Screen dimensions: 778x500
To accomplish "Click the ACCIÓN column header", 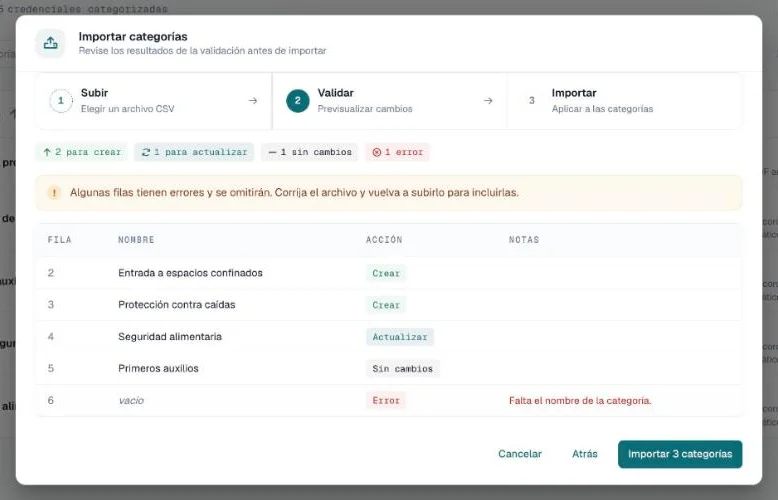I will [384, 240].
